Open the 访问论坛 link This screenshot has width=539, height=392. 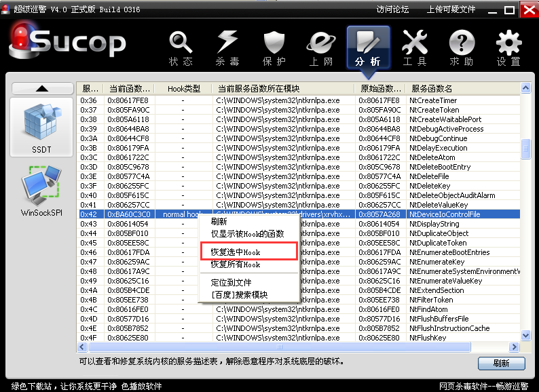(392, 9)
